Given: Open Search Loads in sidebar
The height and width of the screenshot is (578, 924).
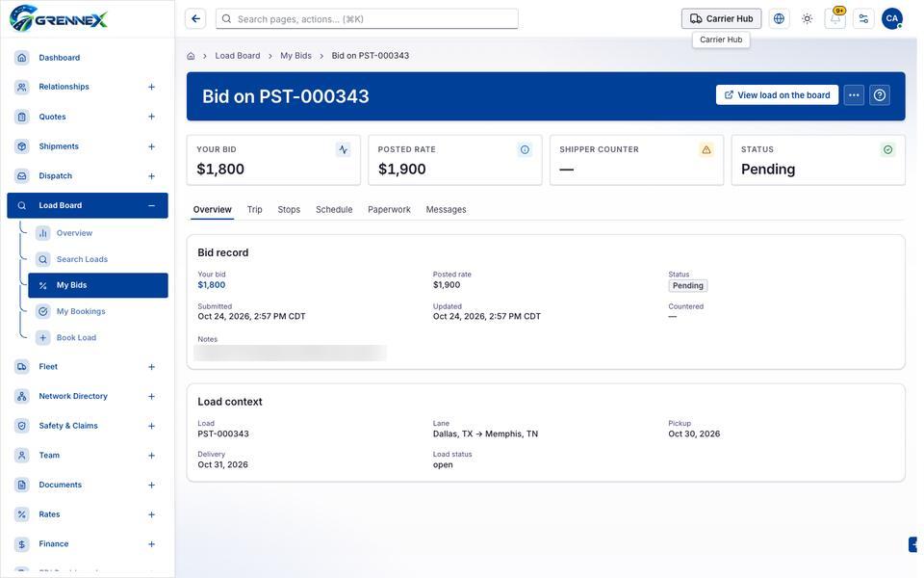Looking at the screenshot, I should coord(98,259).
